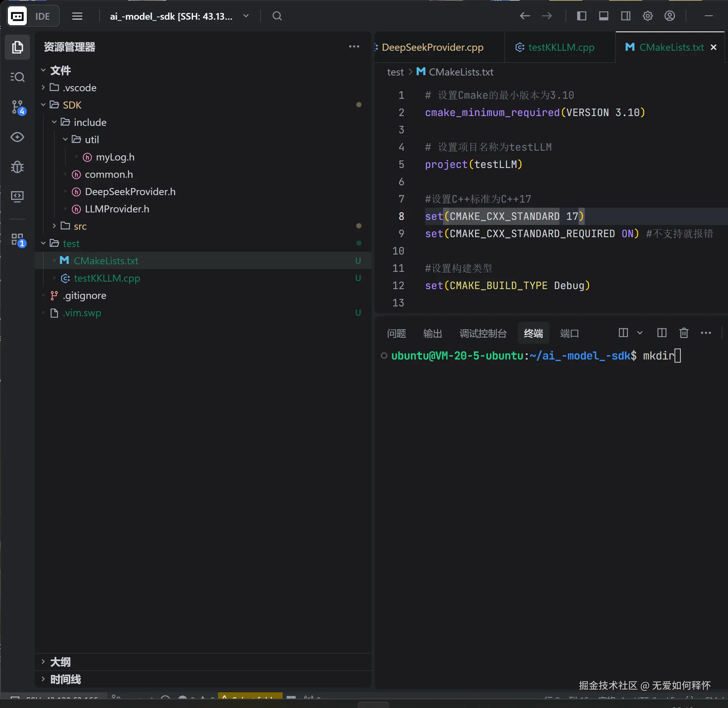Open the account profile icon
Viewport: 728px width, 708px height.
(x=669, y=16)
